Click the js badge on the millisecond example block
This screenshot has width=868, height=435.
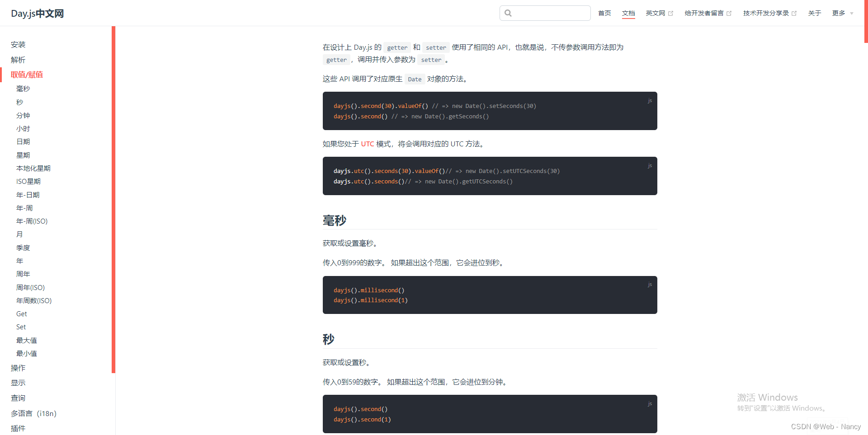pyautogui.click(x=650, y=284)
